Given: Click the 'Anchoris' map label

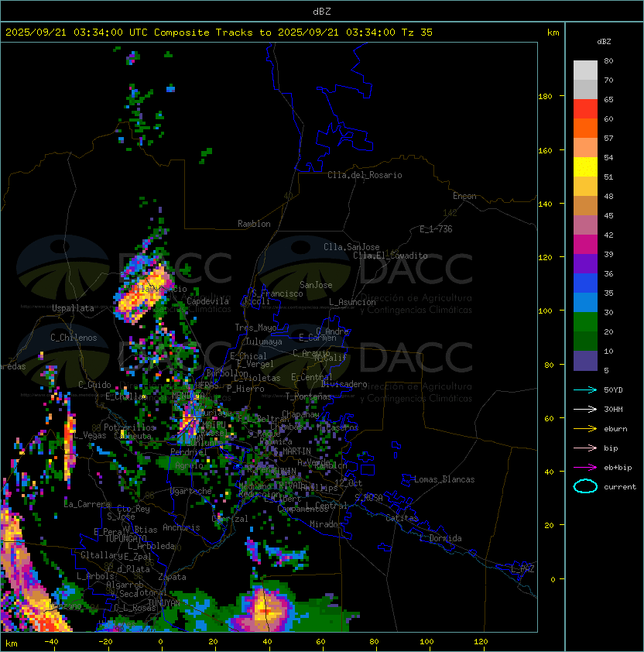Looking at the screenshot, I should point(181,527).
